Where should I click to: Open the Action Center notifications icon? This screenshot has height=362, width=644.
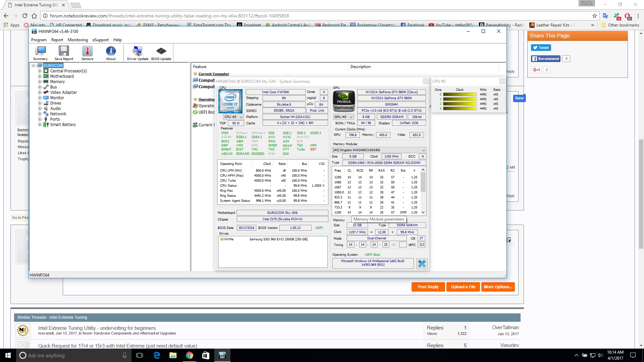pyautogui.click(x=633, y=355)
